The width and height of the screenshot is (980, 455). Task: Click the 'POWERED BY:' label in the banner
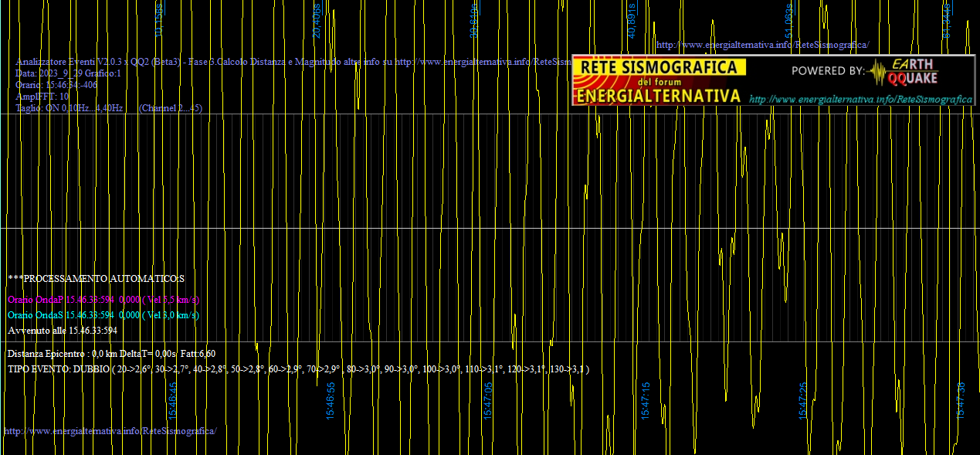(828, 71)
